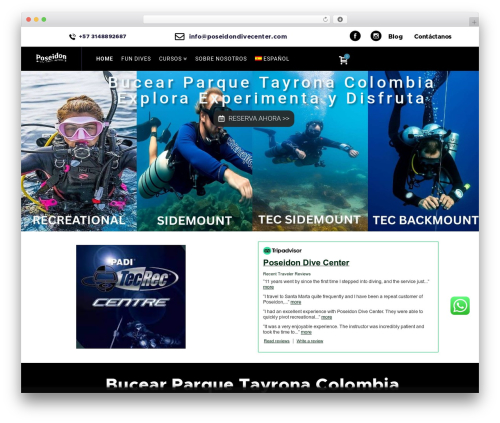The image size is (500, 423).
Task: Go to the Home menu item
Action: (104, 59)
